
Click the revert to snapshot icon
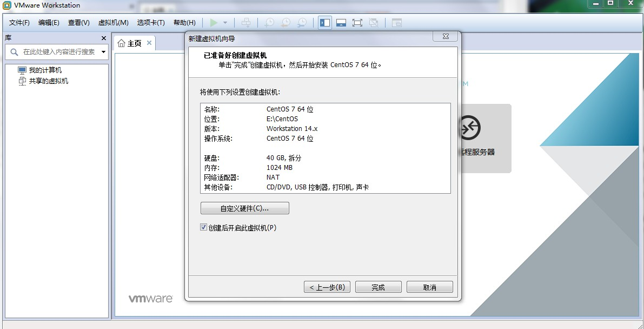(x=286, y=23)
